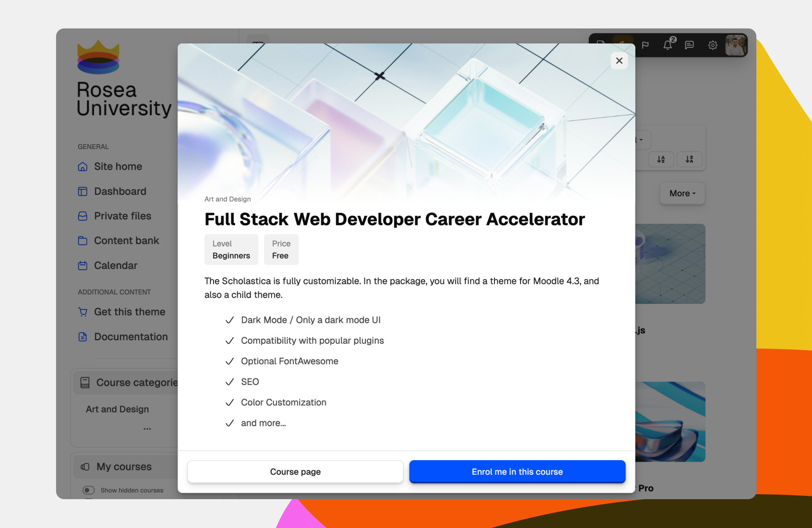Click the Get this theme cart icon
Image resolution: width=812 pixels, height=528 pixels.
83,312
